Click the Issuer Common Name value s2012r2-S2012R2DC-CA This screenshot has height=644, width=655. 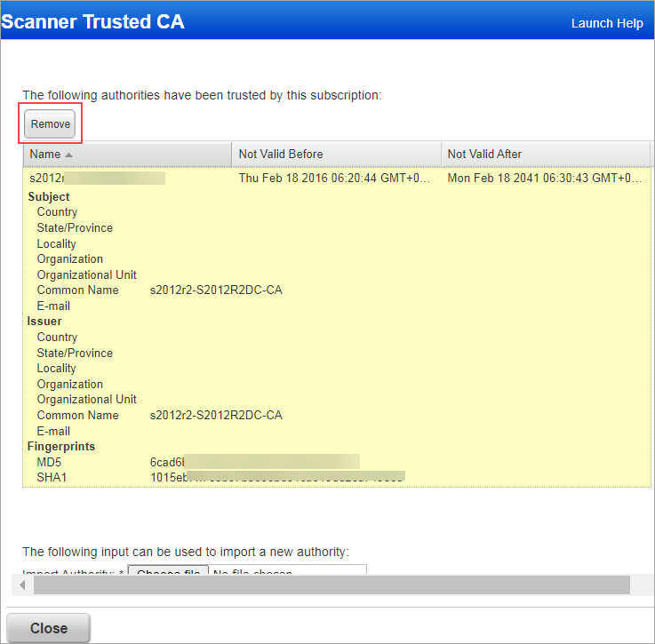[x=216, y=415]
